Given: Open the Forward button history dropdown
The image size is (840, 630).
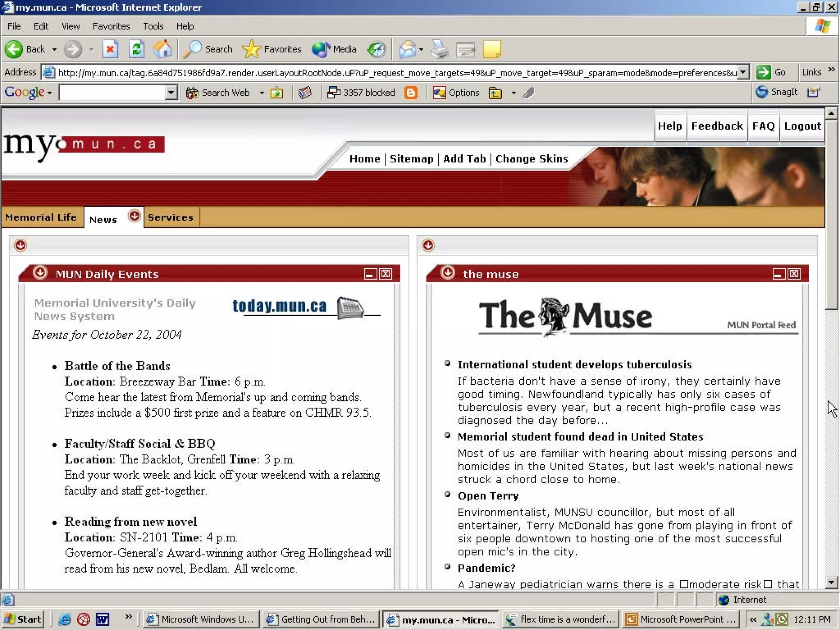Looking at the screenshot, I should [x=91, y=50].
